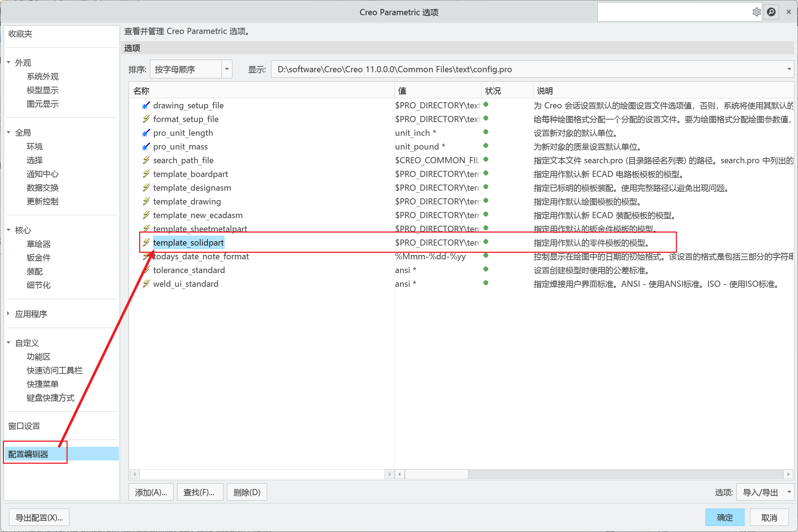The width and height of the screenshot is (798, 532).
Task: Click lightning icon beside template_solidpart
Action: click(146, 242)
